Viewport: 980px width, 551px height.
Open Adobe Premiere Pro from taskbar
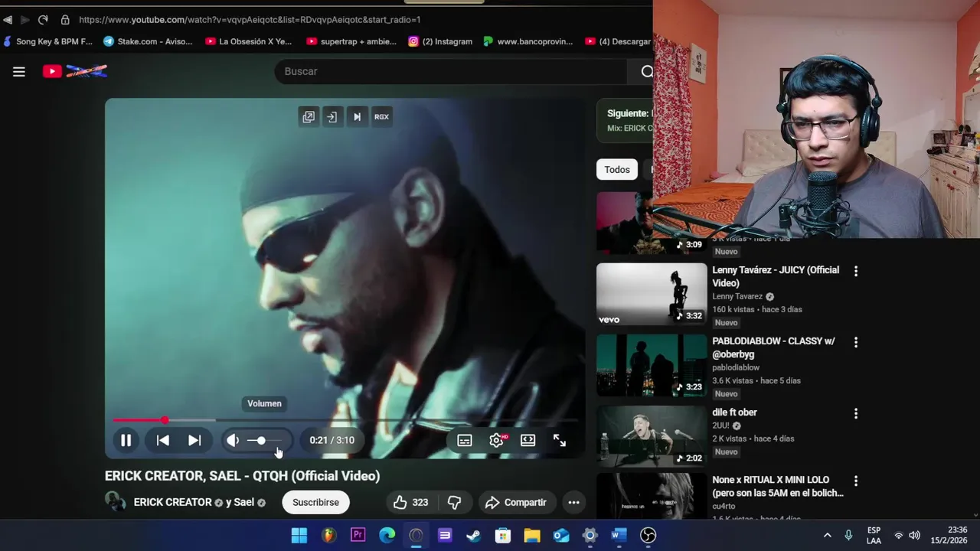(x=358, y=535)
